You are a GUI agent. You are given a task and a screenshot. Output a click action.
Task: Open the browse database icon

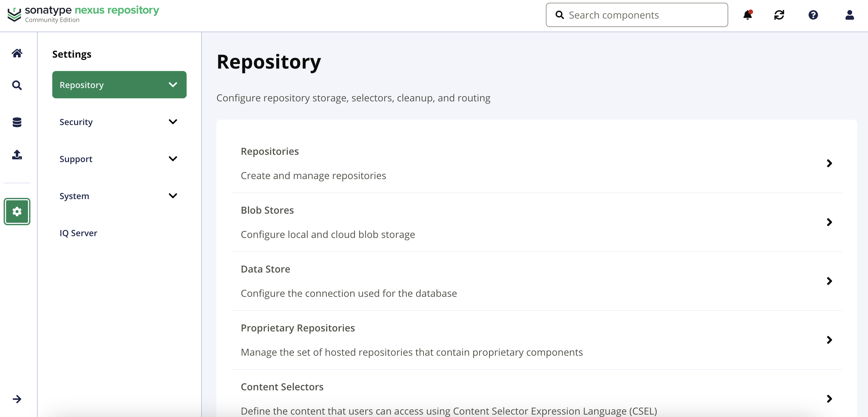pos(17,122)
